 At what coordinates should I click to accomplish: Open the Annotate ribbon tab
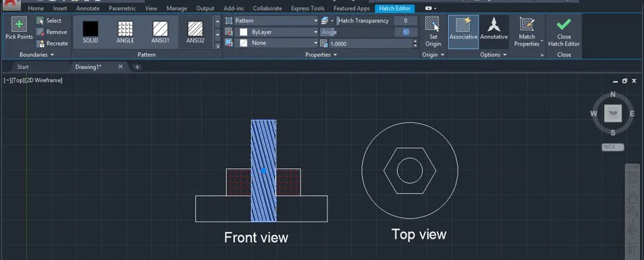click(x=88, y=8)
